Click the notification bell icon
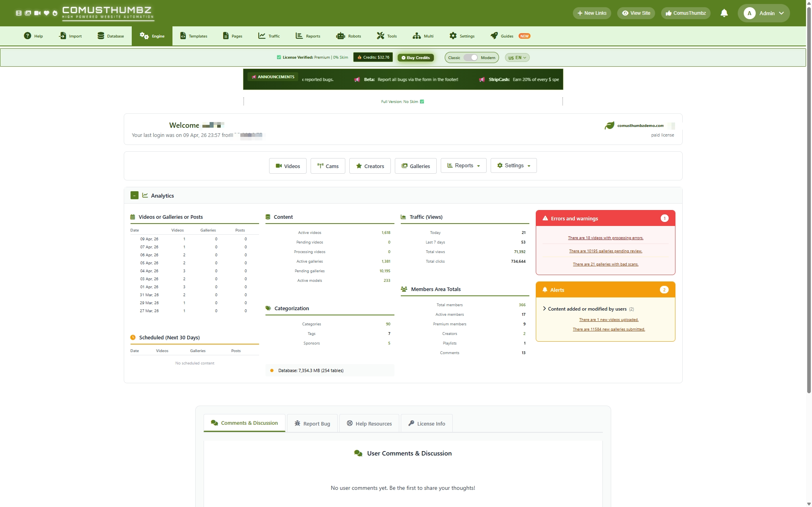Image resolution: width=812 pixels, height=507 pixels. (724, 13)
